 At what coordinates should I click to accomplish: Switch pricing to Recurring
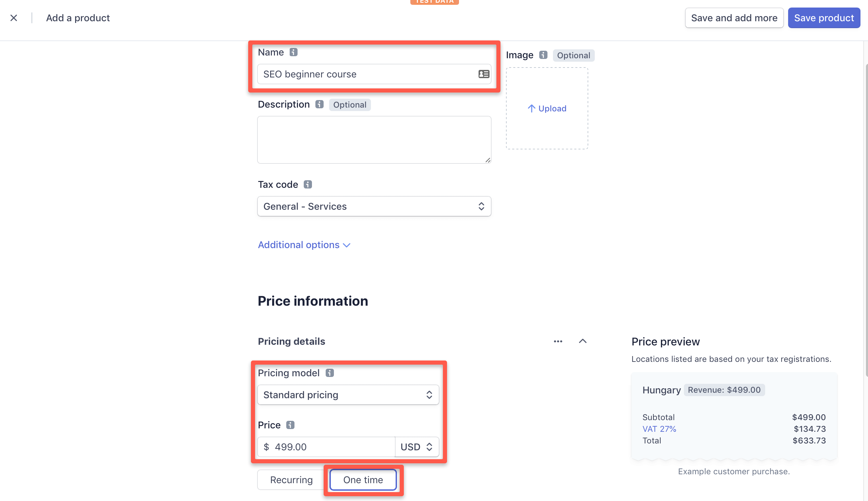(291, 479)
